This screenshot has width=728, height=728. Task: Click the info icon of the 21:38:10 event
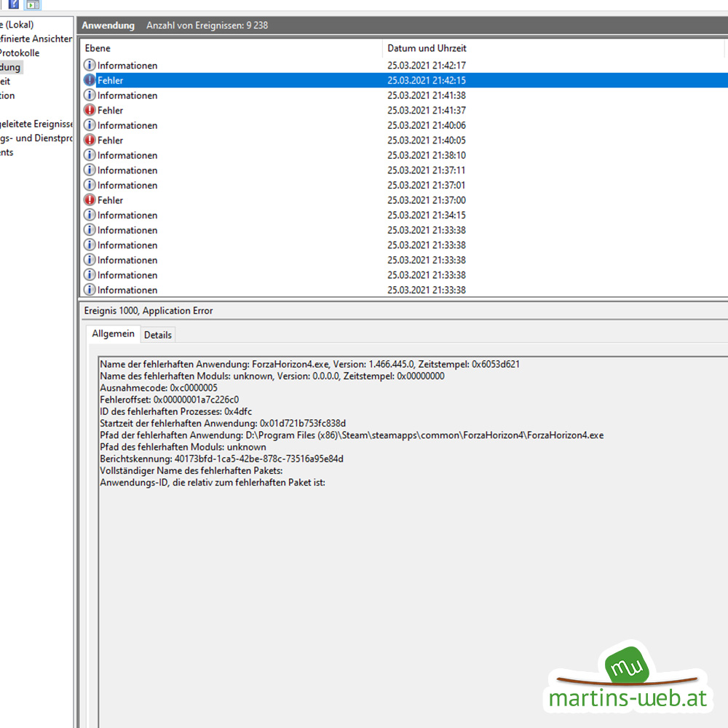(x=90, y=154)
